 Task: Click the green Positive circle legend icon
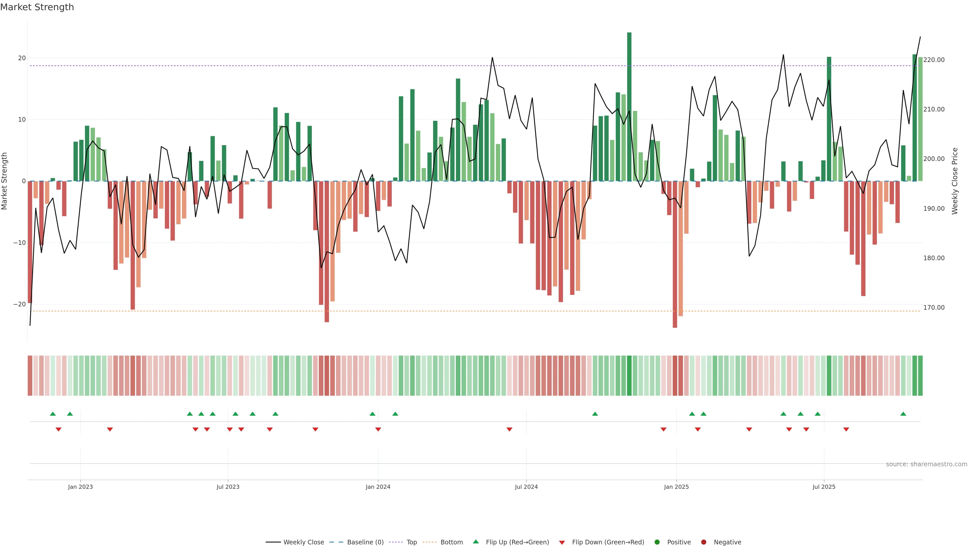[x=657, y=542]
